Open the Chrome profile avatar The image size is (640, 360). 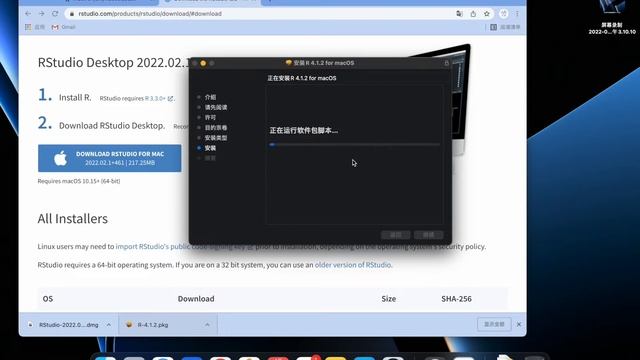[504, 13]
